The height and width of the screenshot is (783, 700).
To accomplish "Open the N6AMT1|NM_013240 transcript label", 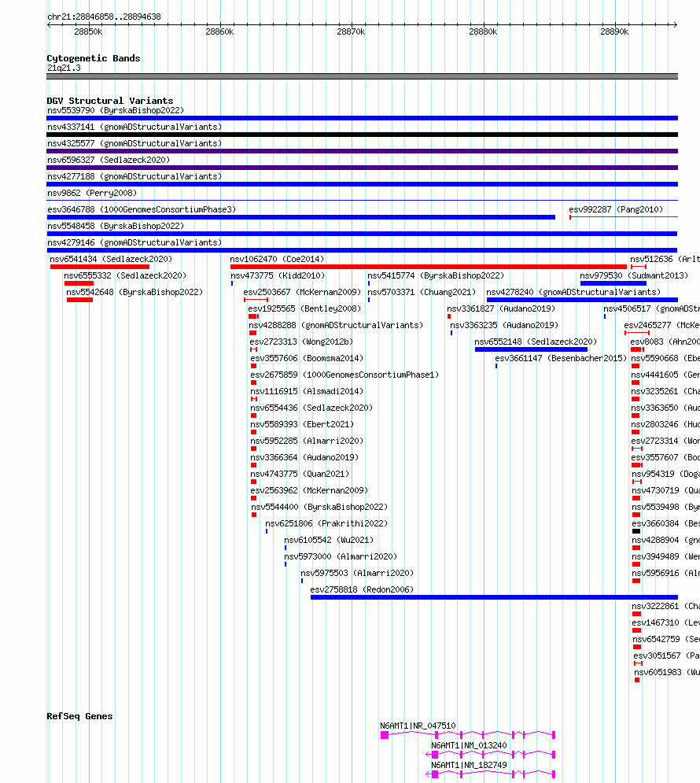I will [x=469, y=745].
